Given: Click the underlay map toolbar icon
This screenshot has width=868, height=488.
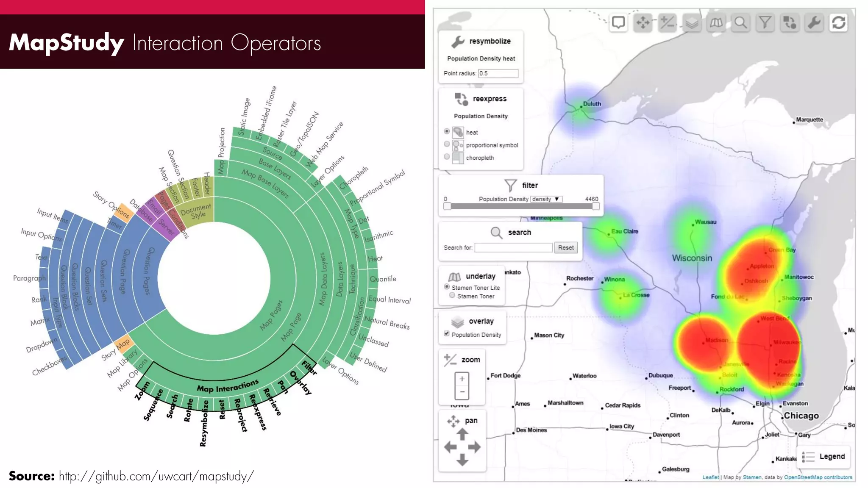Looking at the screenshot, I should pos(716,22).
